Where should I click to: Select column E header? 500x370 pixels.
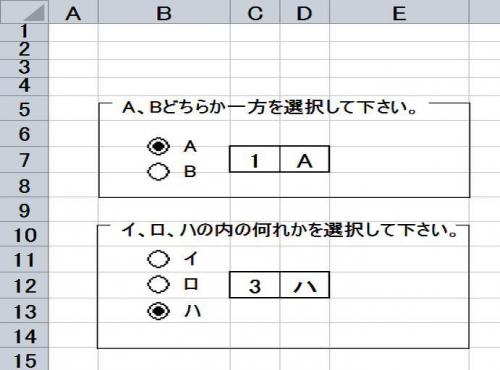tap(399, 13)
